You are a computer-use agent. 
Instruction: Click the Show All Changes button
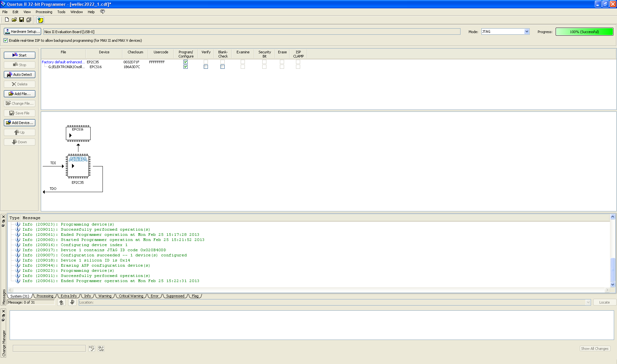595,349
